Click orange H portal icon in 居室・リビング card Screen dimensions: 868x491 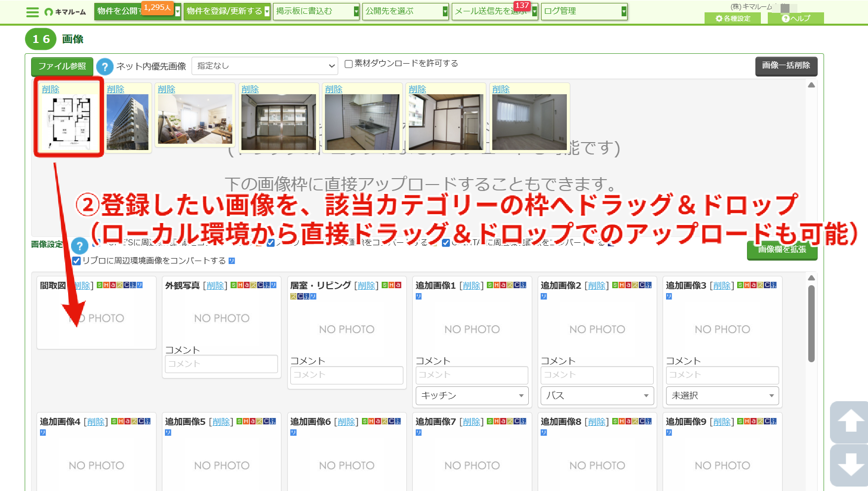[x=392, y=285]
